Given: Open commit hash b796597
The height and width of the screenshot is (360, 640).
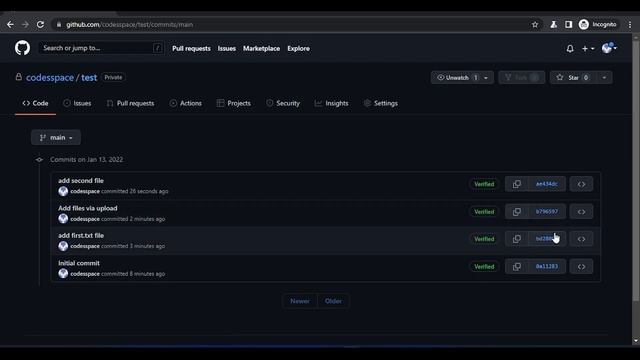Looking at the screenshot, I should tap(547, 212).
